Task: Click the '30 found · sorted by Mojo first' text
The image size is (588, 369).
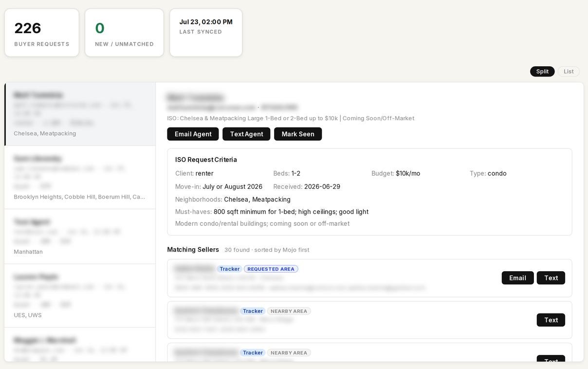Action: point(267,250)
